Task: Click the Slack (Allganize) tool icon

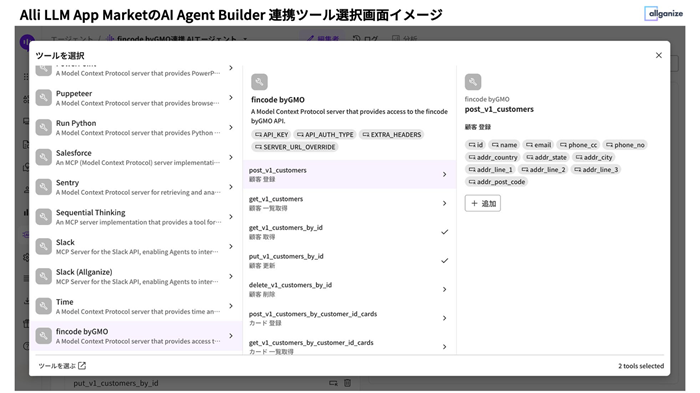Action: [44, 276]
